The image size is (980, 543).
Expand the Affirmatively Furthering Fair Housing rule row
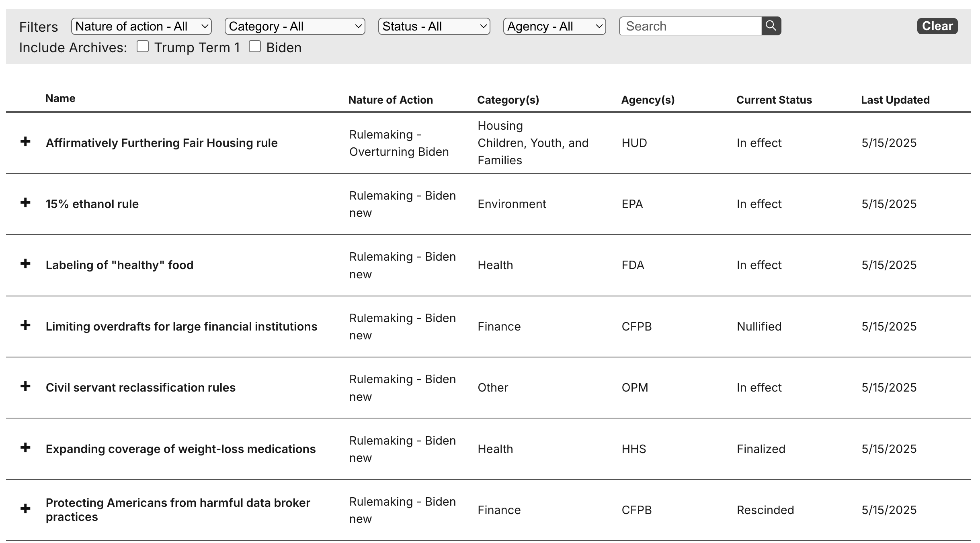click(x=25, y=142)
